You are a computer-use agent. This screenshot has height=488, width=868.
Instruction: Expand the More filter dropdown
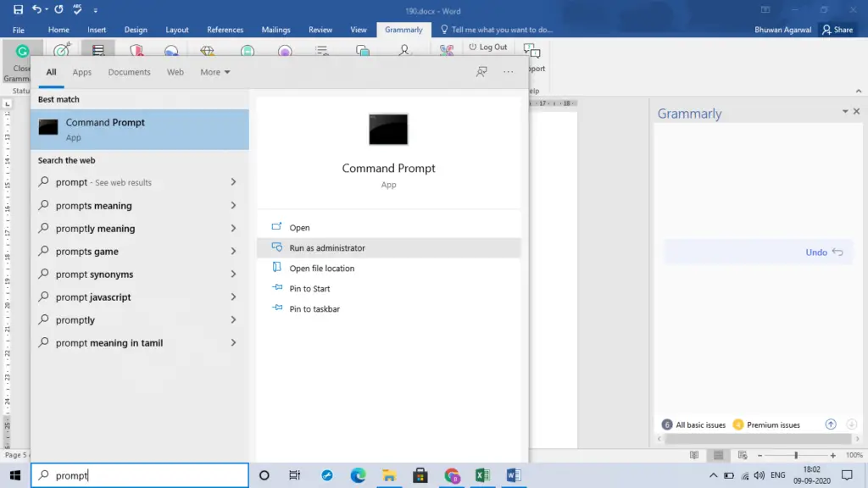pos(214,72)
